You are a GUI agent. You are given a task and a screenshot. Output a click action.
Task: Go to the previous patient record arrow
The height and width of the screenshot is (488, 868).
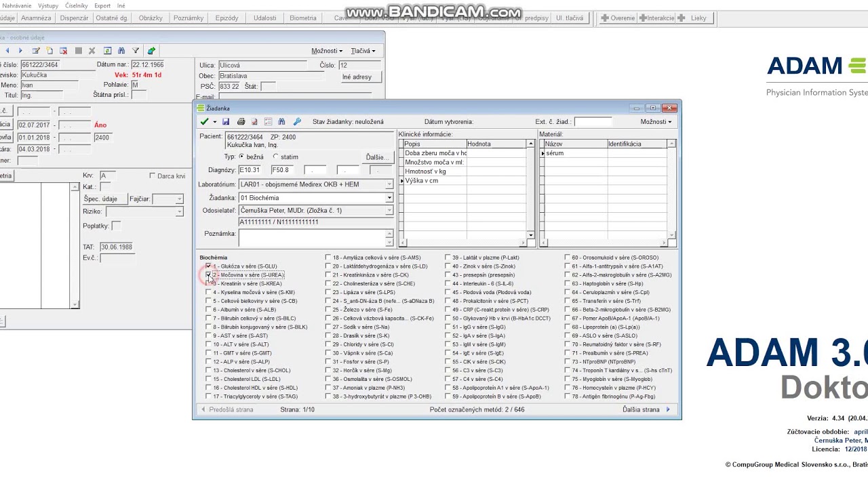coord(7,51)
